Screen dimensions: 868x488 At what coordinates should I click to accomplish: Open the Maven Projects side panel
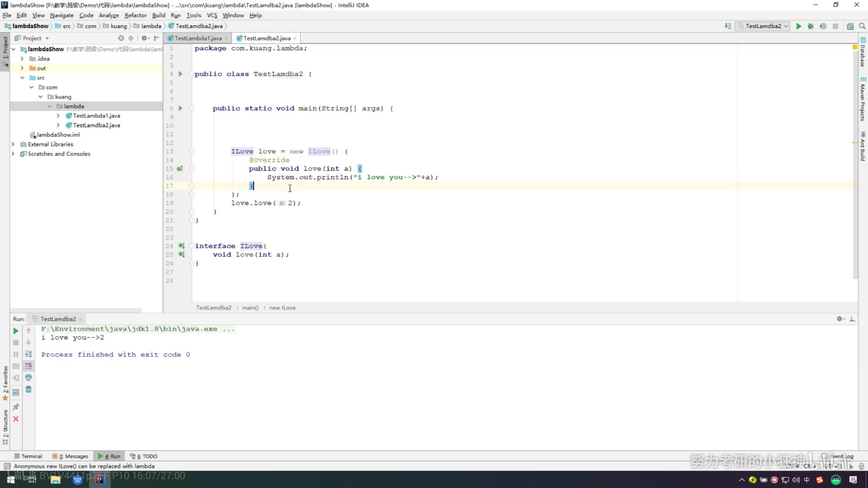[863, 99]
